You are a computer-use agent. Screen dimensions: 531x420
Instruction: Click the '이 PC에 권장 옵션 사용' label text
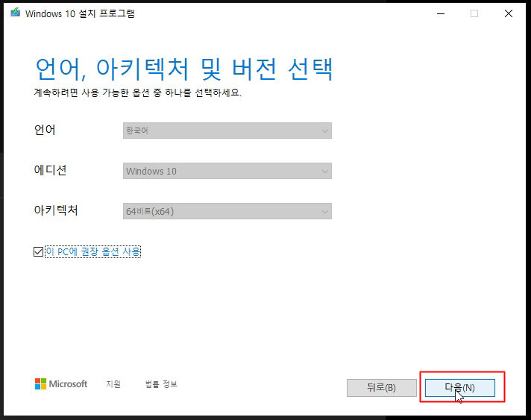tap(92, 251)
